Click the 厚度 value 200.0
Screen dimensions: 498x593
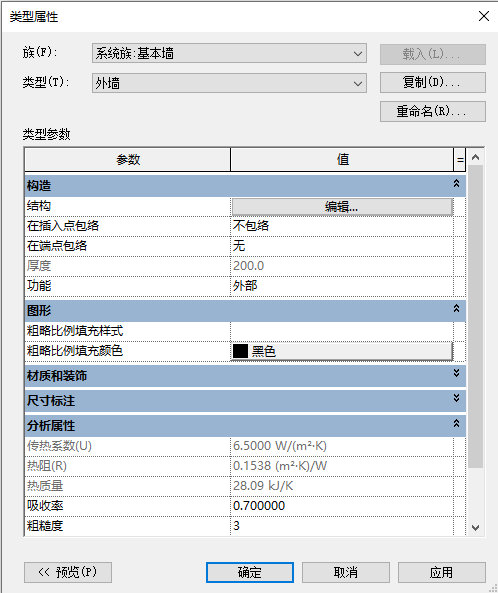coord(342,266)
